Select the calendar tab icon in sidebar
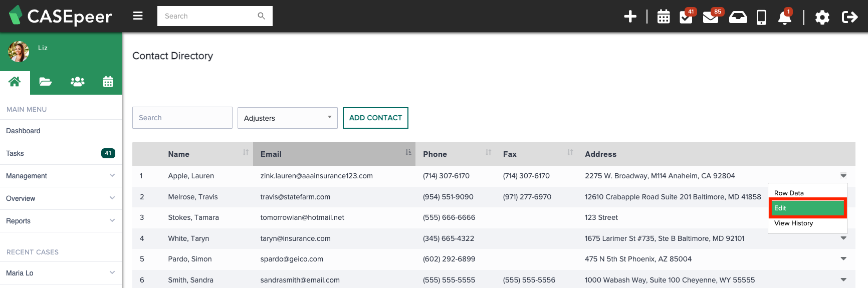The width and height of the screenshot is (868, 288). pos(108,82)
